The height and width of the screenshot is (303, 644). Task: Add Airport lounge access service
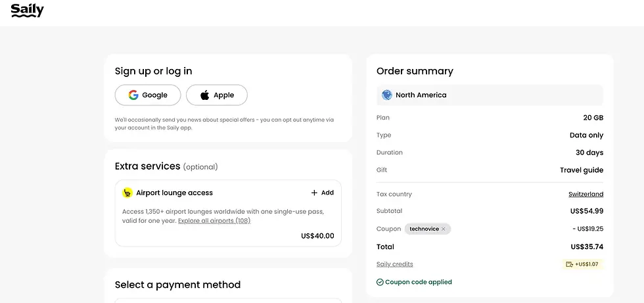coord(323,193)
